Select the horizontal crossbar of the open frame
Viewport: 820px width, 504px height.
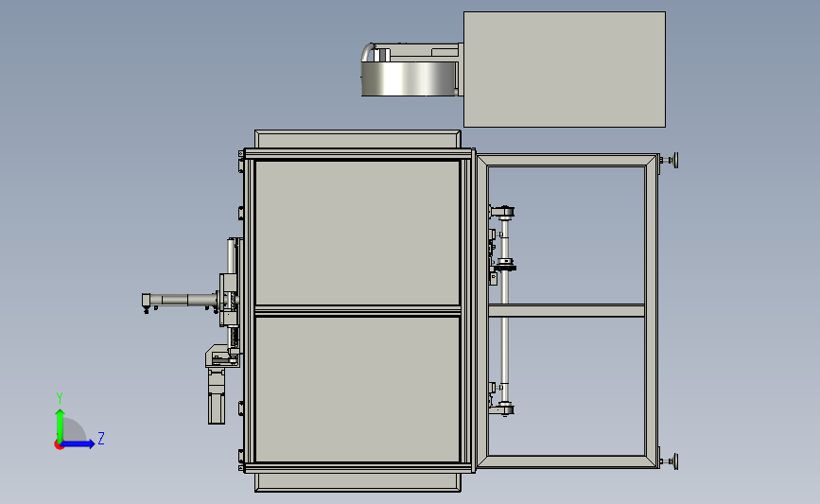(x=567, y=310)
